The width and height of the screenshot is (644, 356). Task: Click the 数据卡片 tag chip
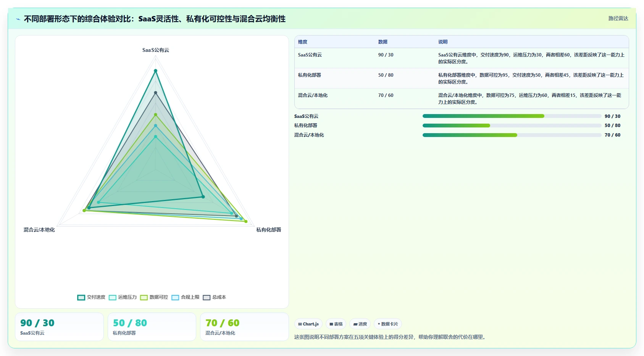point(388,324)
